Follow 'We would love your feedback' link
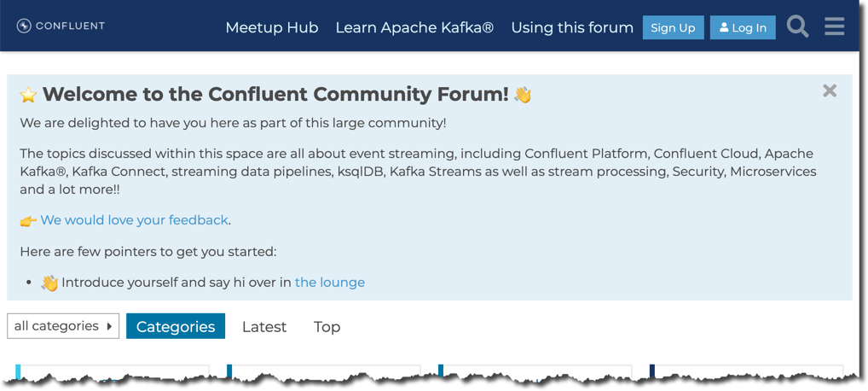The image size is (868, 391). [134, 220]
